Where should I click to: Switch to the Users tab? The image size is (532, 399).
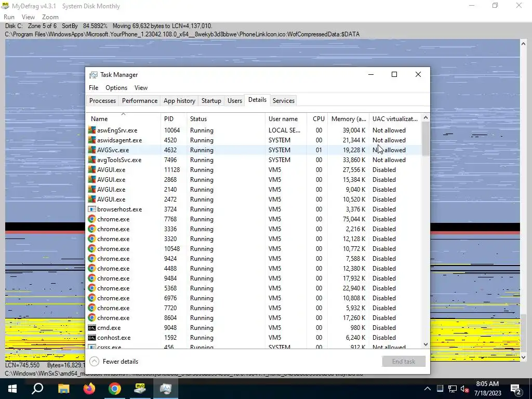[x=235, y=101]
